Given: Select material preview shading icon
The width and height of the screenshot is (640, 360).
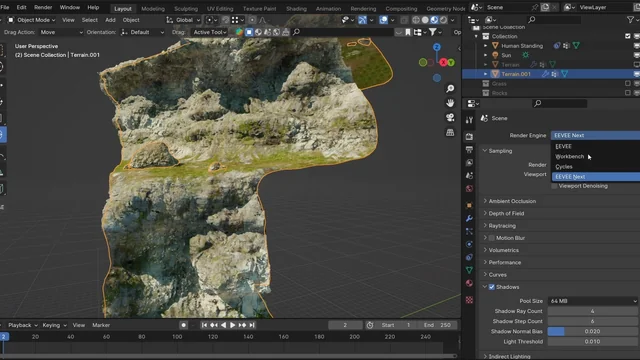Looking at the screenshot, I should pos(434,20).
